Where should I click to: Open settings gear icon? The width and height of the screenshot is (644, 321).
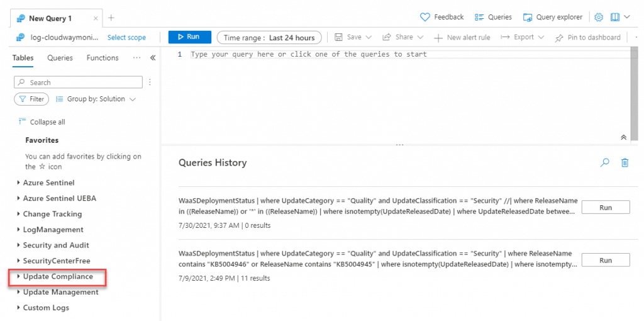599,17
